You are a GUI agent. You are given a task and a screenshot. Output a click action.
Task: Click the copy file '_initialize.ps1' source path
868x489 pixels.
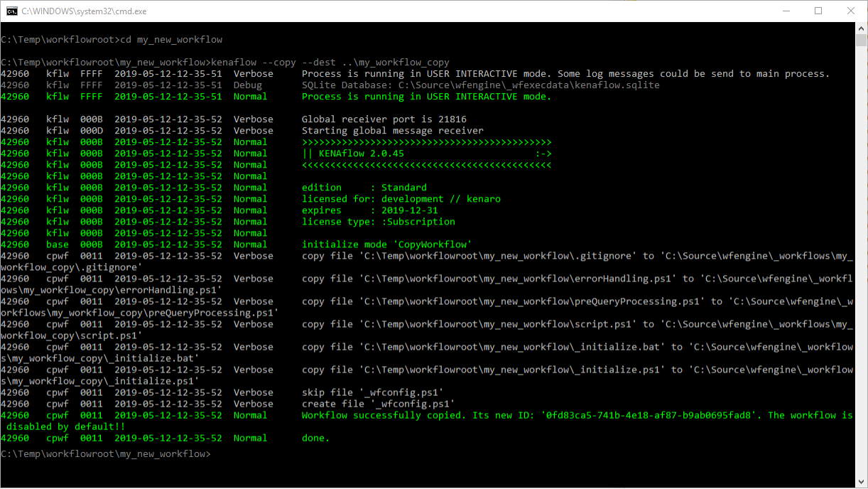(x=512, y=370)
